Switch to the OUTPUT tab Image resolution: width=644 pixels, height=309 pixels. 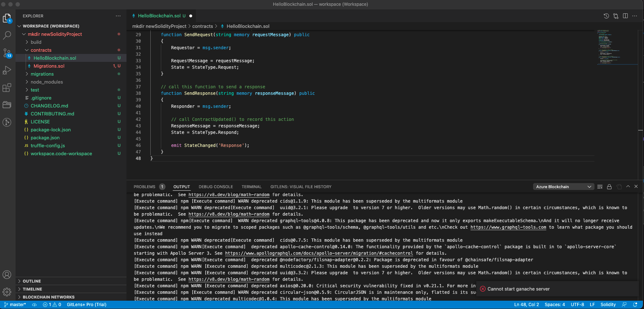(x=181, y=187)
